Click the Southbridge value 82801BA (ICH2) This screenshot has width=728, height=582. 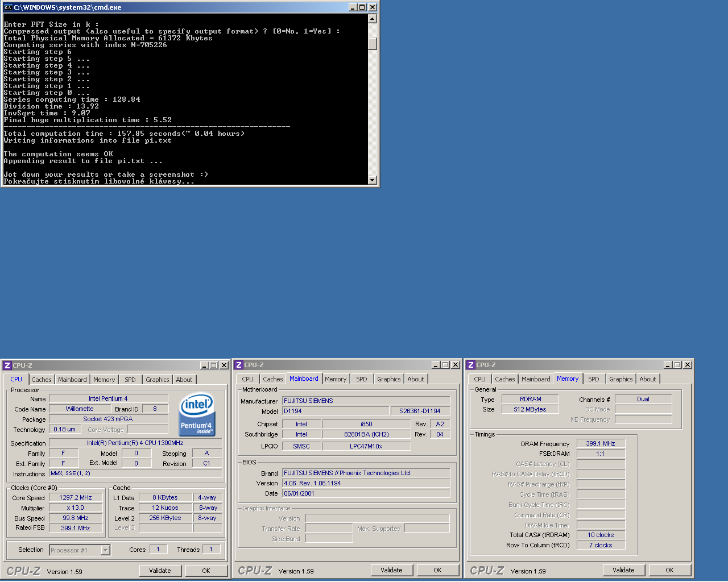[x=366, y=434]
